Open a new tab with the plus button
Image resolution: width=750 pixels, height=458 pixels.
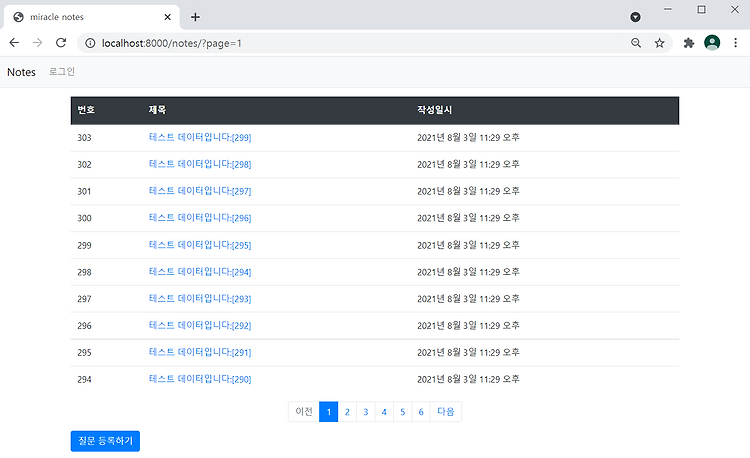(x=195, y=17)
